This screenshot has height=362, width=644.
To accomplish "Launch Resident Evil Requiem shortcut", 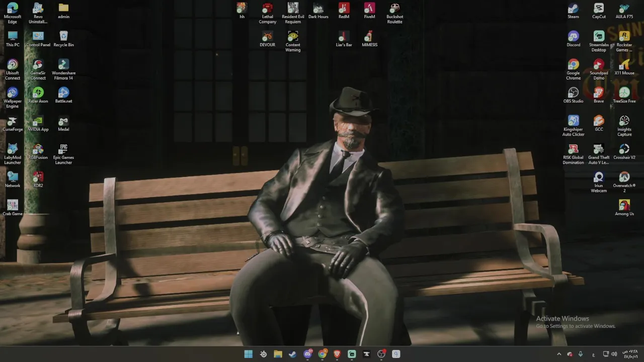I will coord(293,13).
